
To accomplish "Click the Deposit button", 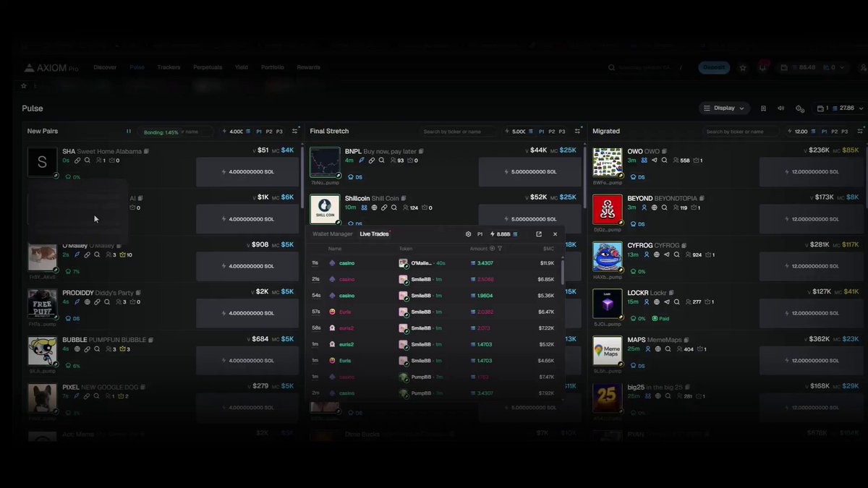I will click(714, 67).
